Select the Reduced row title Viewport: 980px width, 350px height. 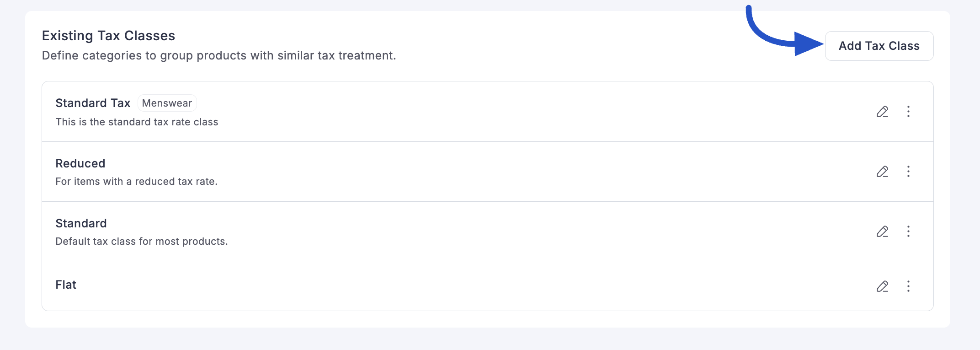pos(80,163)
